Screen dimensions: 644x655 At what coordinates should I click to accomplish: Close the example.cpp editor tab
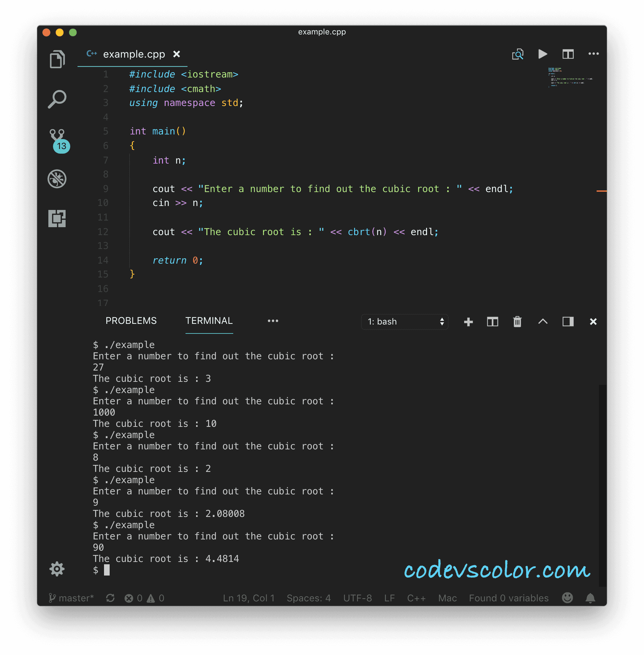(177, 54)
